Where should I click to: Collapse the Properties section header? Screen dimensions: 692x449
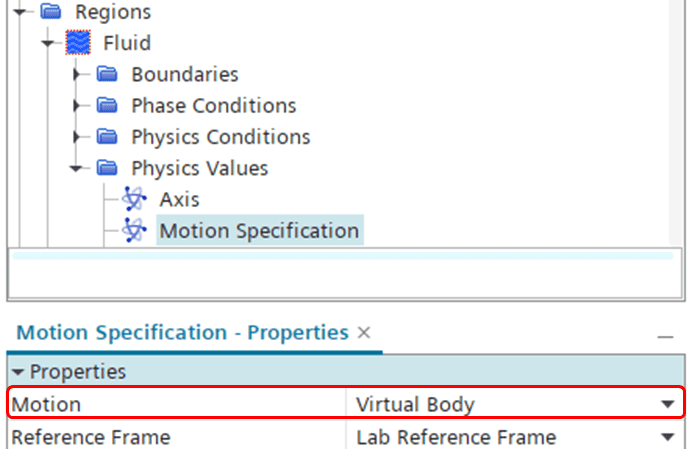[17, 372]
